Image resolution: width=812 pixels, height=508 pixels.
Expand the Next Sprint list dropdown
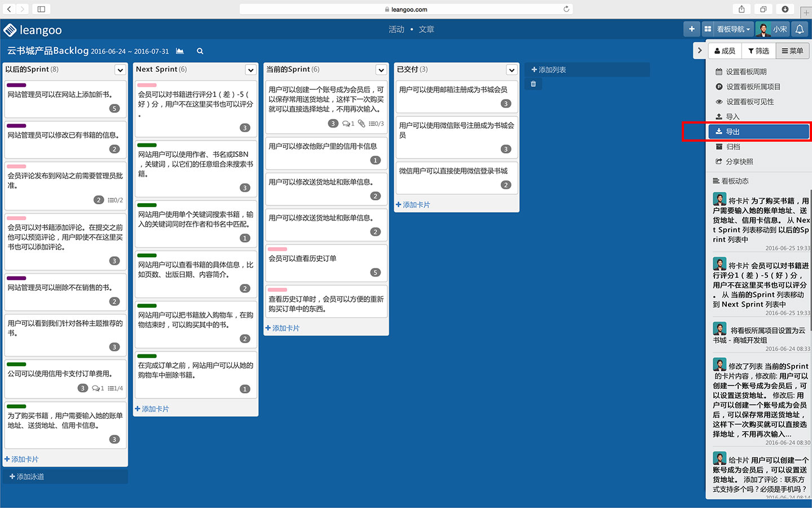coord(250,69)
